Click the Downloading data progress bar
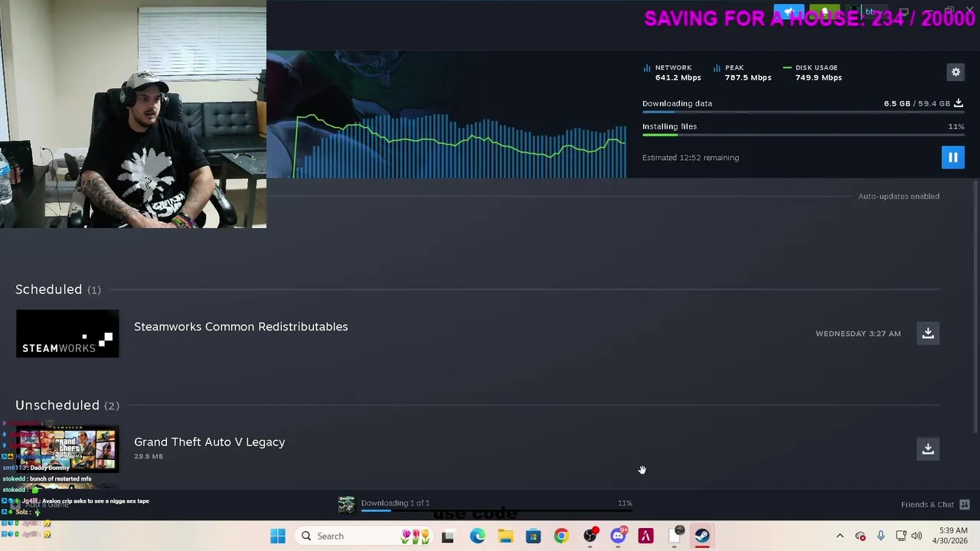Screen dimensions: 980x551 tap(803, 112)
